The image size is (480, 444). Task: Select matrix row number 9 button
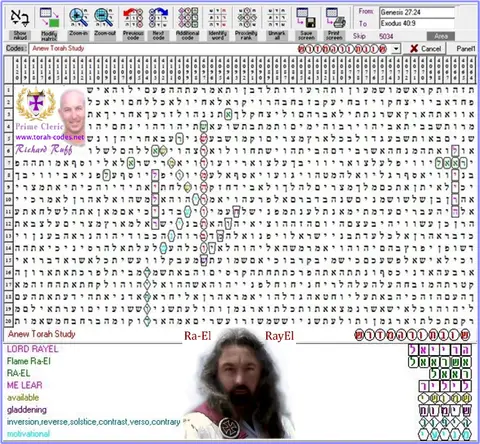[9, 187]
